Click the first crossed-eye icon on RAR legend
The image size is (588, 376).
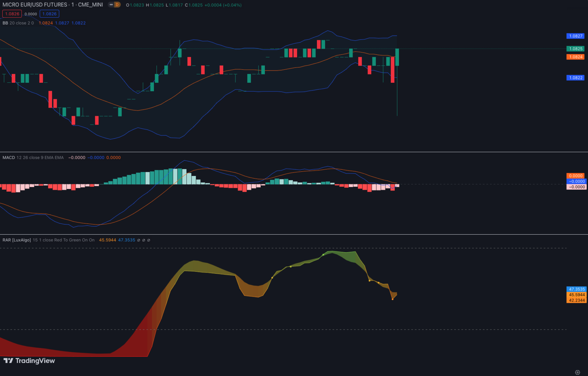click(139, 240)
